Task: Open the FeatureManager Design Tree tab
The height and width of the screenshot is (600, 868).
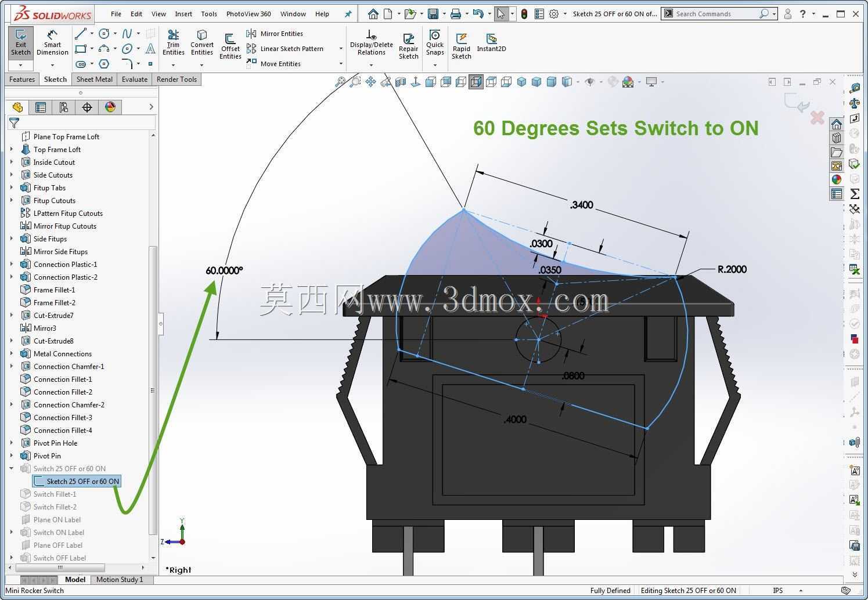Action: coord(17,107)
